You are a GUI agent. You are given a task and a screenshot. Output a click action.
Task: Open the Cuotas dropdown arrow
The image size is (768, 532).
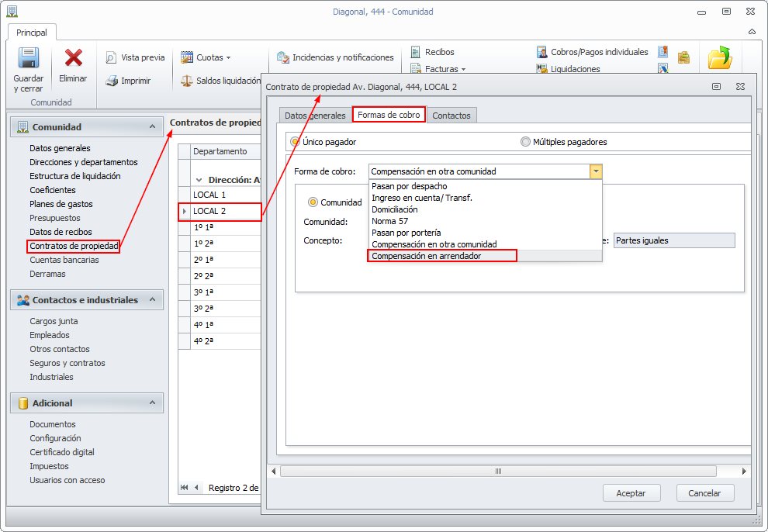(x=229, y=57)
